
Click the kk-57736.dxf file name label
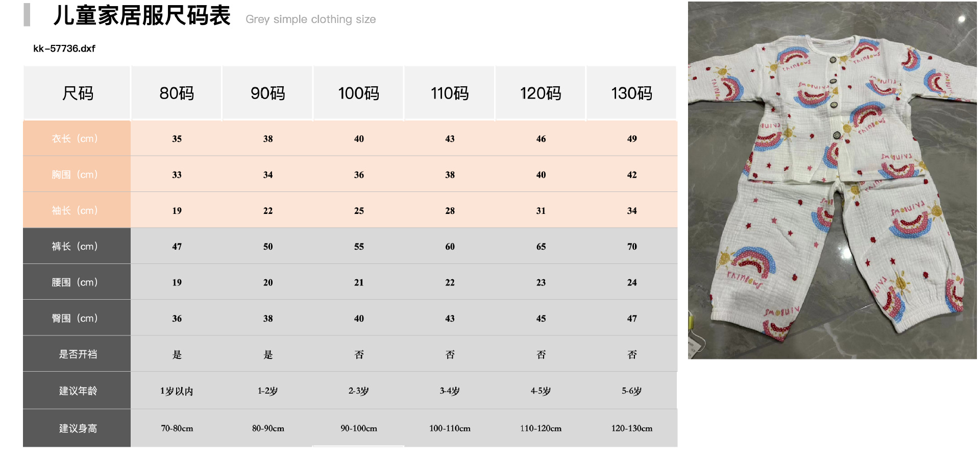(64, 49)
